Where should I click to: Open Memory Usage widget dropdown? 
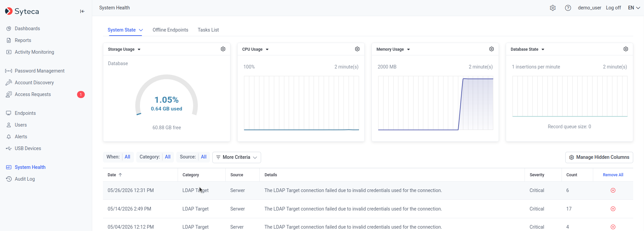pyautogui.click(x=408, y=49)
